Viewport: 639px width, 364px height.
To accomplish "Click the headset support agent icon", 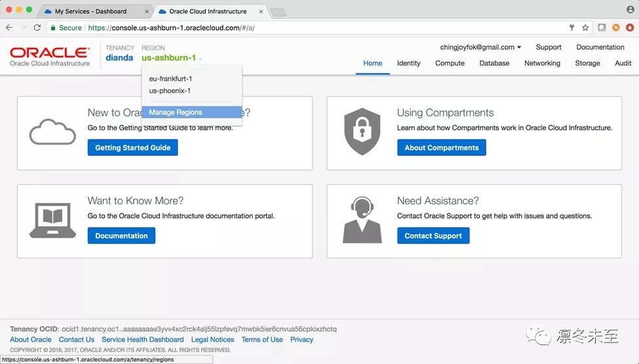I will [x=362, y=220].
